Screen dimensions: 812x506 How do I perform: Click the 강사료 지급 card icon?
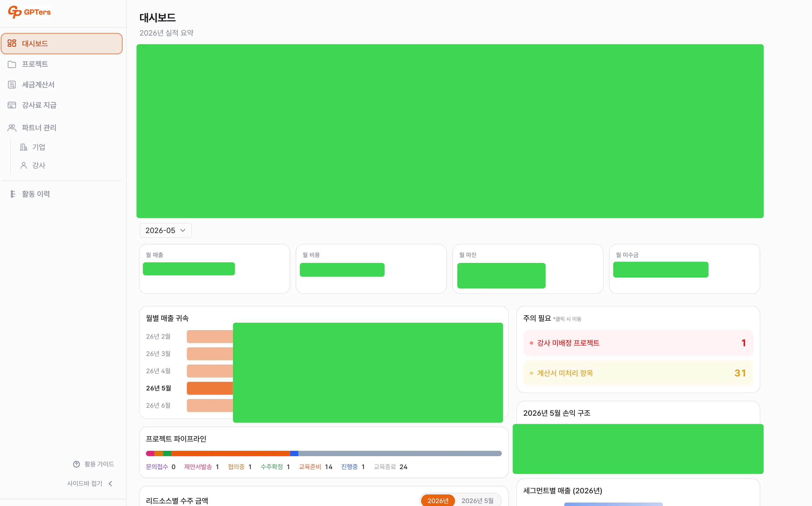point(12,105)
